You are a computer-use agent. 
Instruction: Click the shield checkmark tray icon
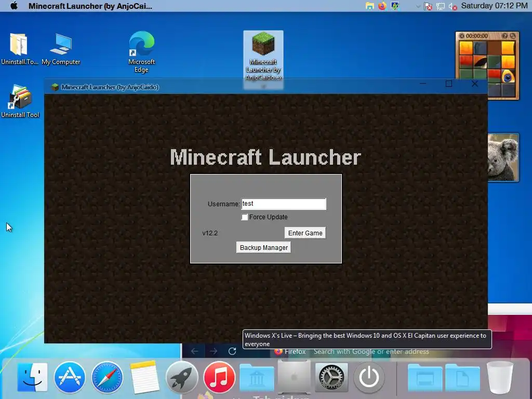(x=395, y=6)
